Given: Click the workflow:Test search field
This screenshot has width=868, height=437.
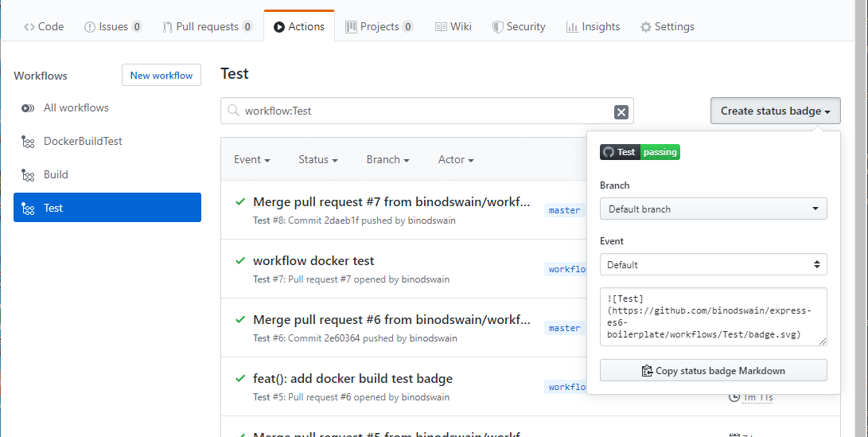Looking at the screenshot, I should (426, 111).
